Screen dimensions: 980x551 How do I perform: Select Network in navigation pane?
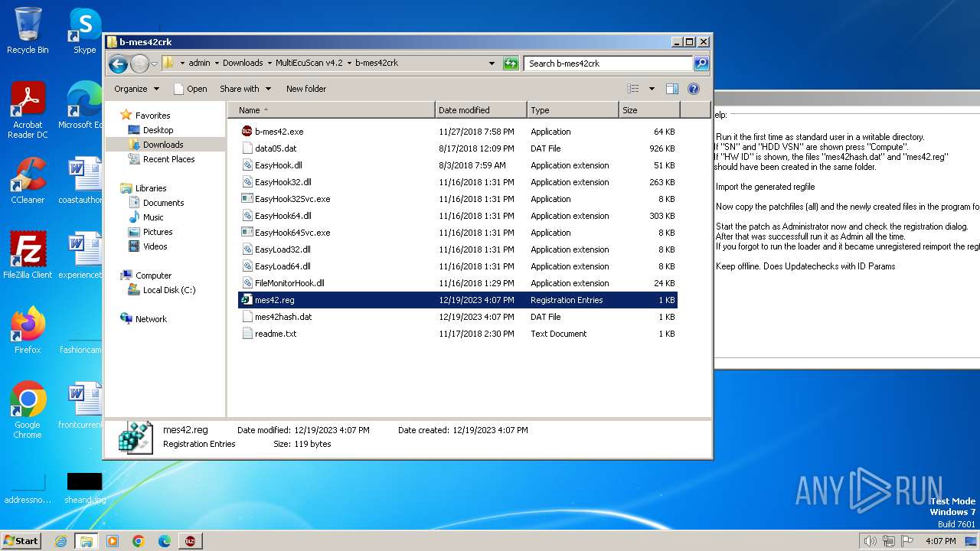pos(151,319)
